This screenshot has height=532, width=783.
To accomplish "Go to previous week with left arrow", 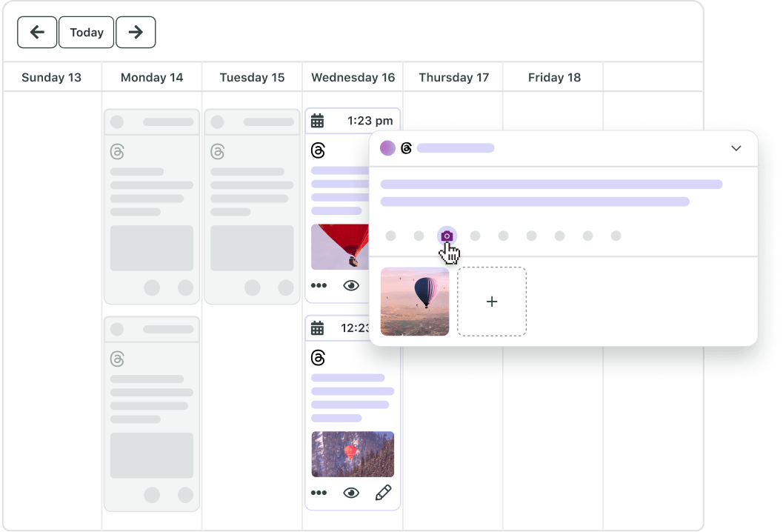I will (37, 33).
